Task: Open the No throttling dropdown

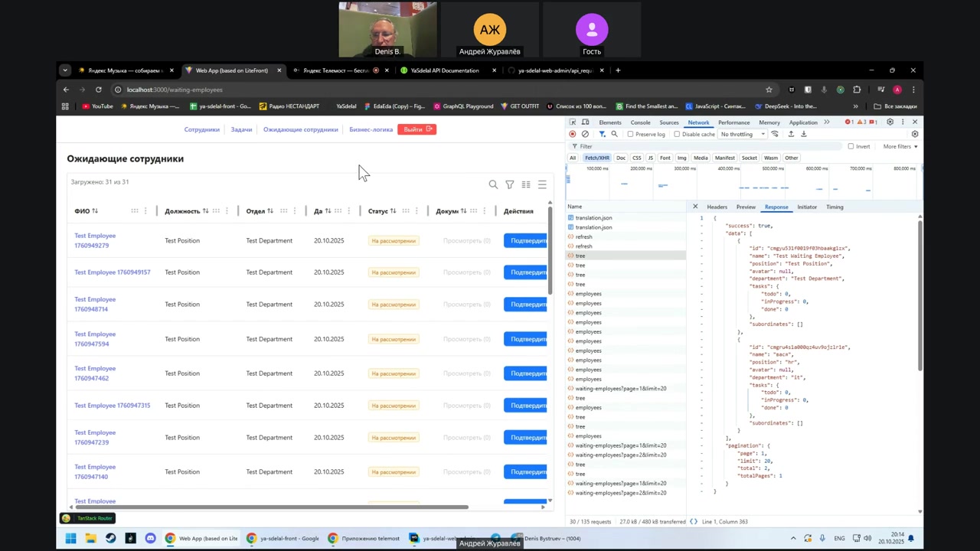Action: point(743,134)
